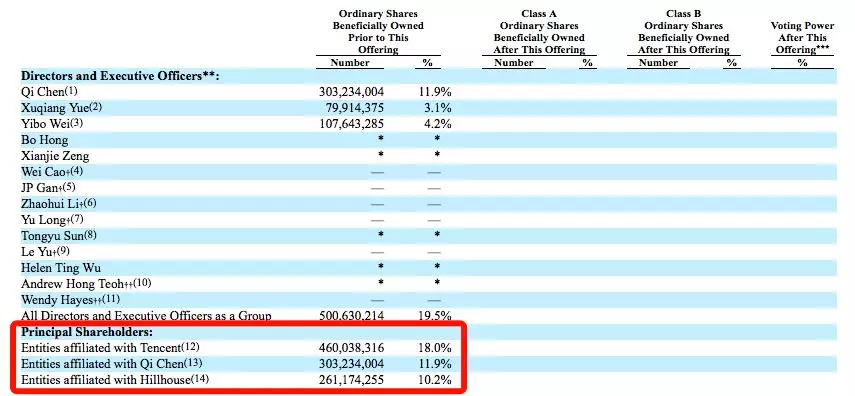Click the JP Gan(5) row label

click(49, 188)
